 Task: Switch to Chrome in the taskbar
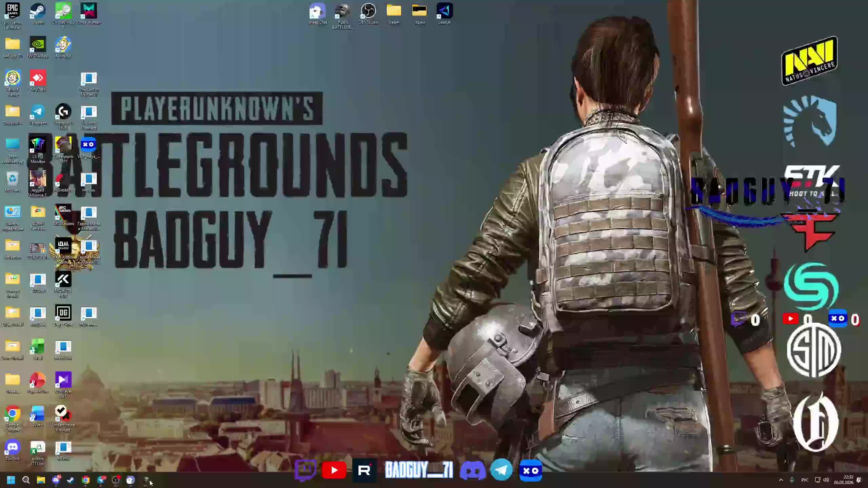(86, 480)
